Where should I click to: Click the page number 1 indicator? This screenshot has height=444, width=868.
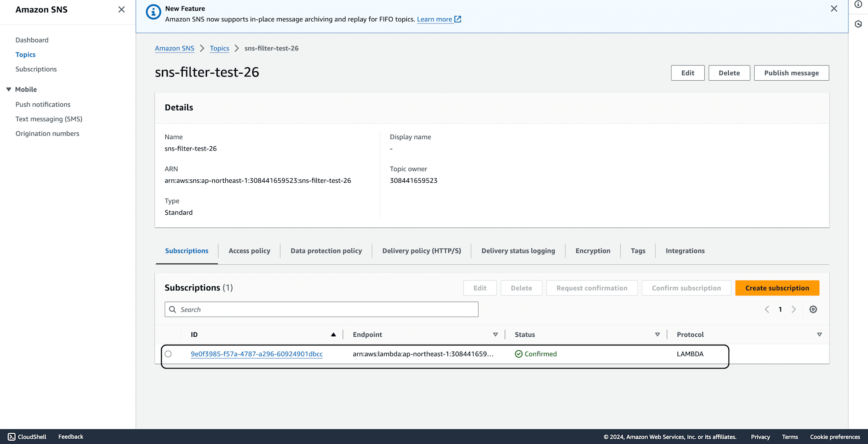pos(780,309)
